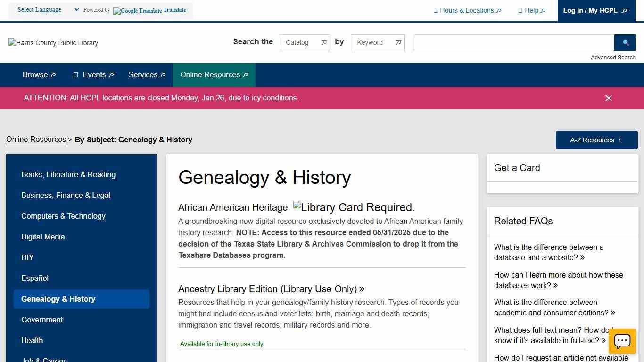Click the calendar icon next to Events
Screen dimensions: 644x362
pyautogui.click(x=76, y=74)
